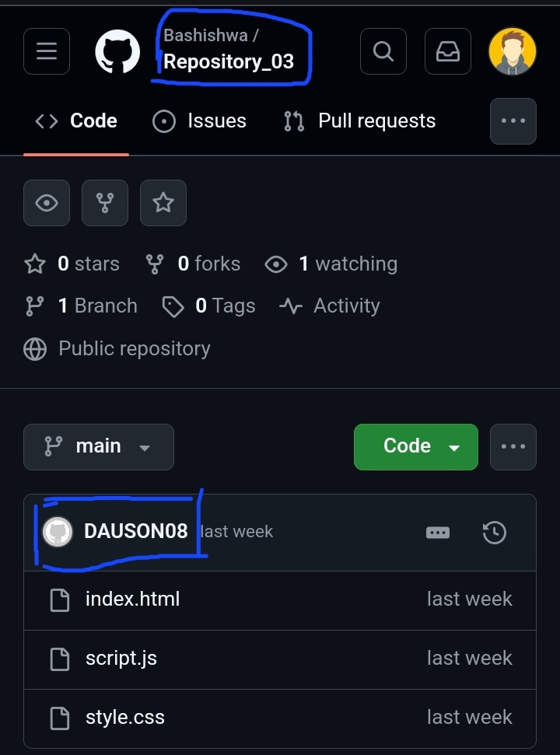Click the DAUSON08 commit author avatar
Image resolution: width=560 pixels, height=755 pixels.
tap(58, 532)
